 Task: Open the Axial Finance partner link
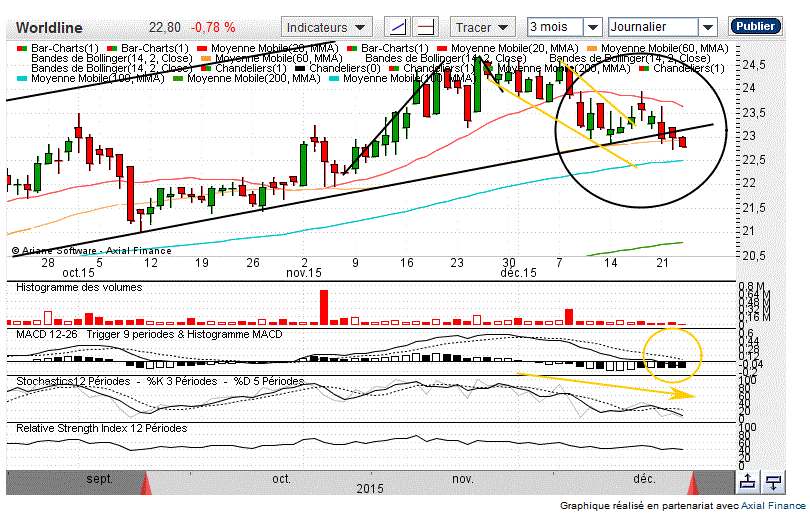pos(773,506)
